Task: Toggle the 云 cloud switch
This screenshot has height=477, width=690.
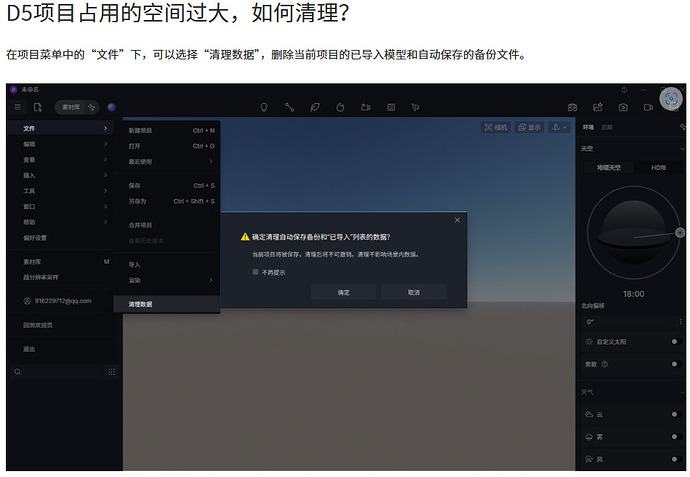Action: point(676,414)
